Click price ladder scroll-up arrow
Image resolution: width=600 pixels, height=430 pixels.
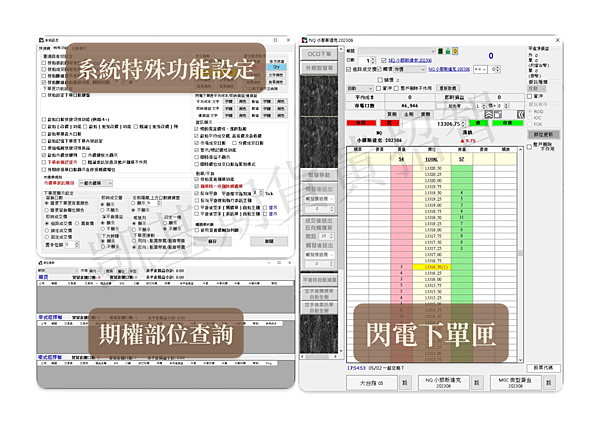(520, 150)
